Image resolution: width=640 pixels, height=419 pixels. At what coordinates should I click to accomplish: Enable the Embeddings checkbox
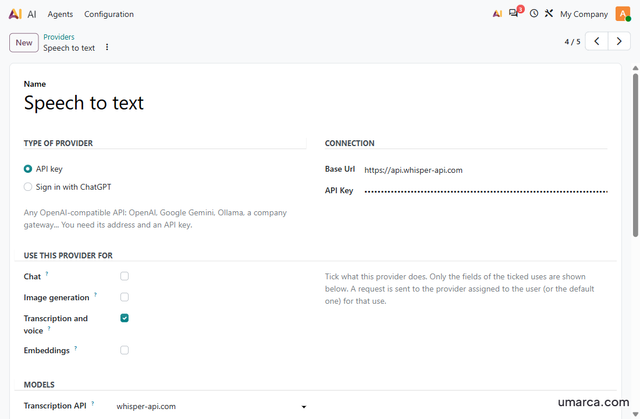[124, 350]
